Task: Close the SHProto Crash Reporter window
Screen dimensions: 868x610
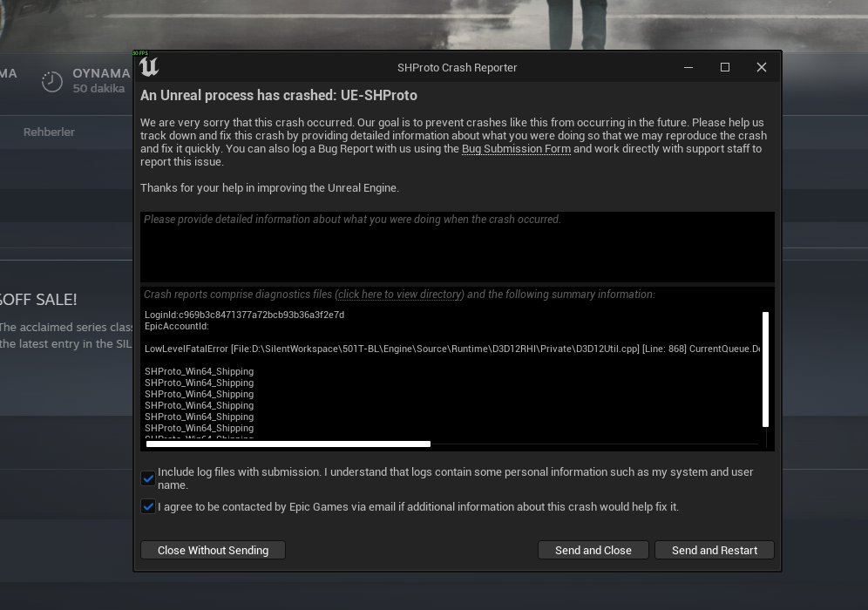Action: click(x=762, y=67)
